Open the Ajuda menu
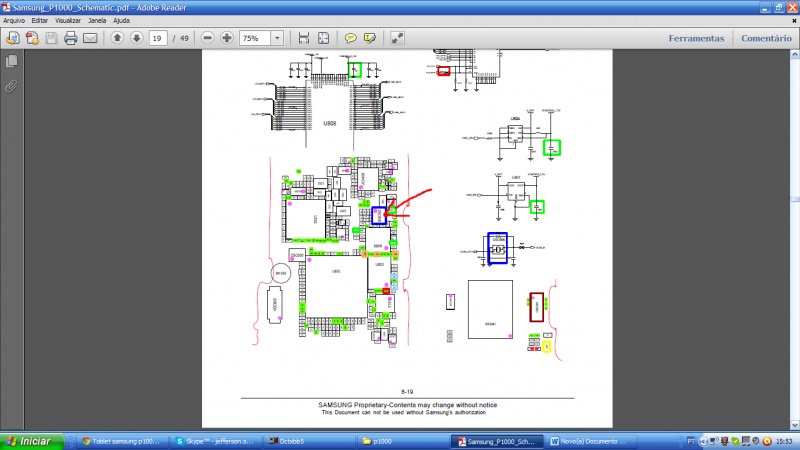This screenshot has width=800, height=450. [121, 20]
